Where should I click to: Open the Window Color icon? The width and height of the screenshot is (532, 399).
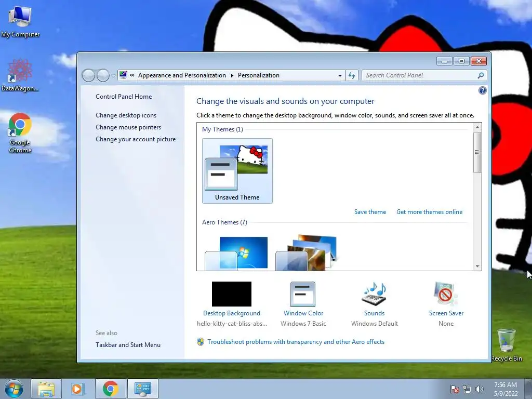pyautogui.click(x=303, y=294)
